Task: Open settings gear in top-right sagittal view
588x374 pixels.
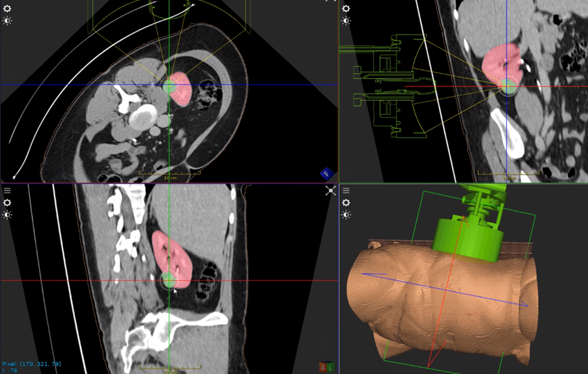Action: 346,9
